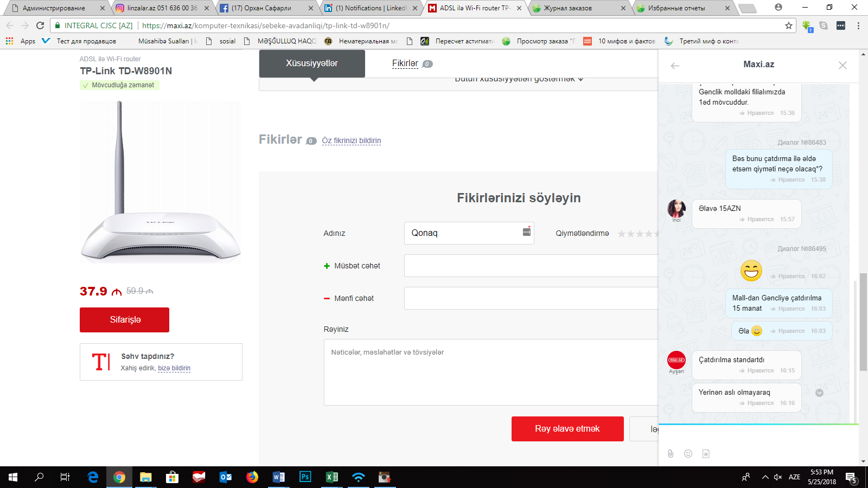Launch Microsoft Edge from the taskbar
The image size is (868, 488).
coord(93,477)
